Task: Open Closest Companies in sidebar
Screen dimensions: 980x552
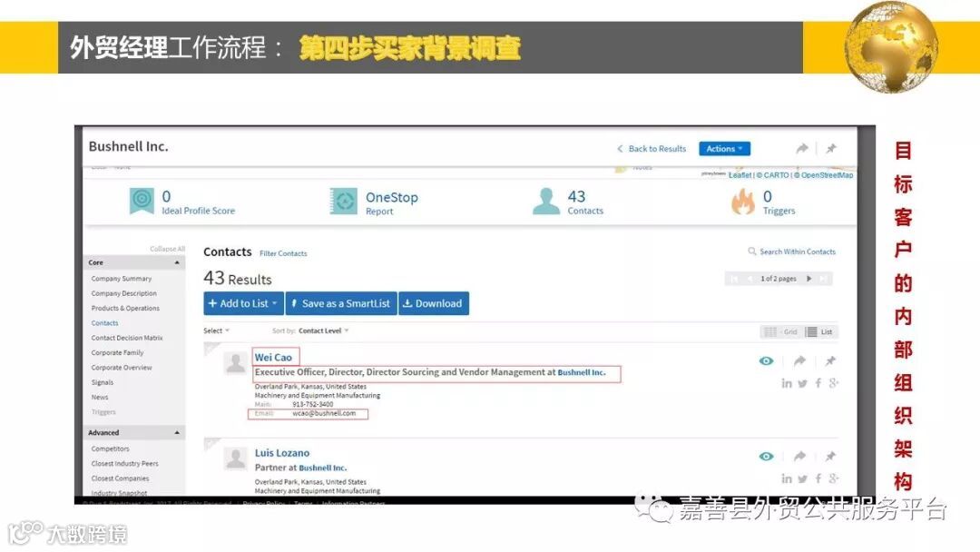Action: click(120, 478)
